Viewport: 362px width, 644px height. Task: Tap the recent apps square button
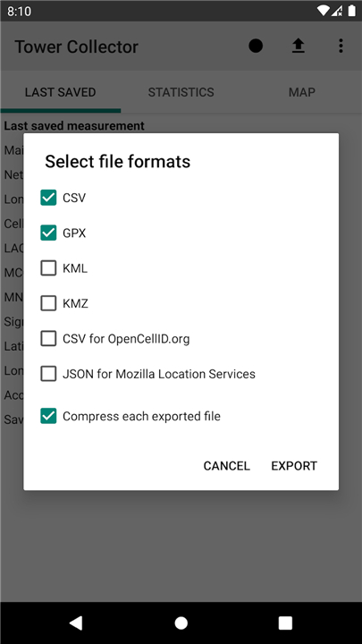coord(285,623)
